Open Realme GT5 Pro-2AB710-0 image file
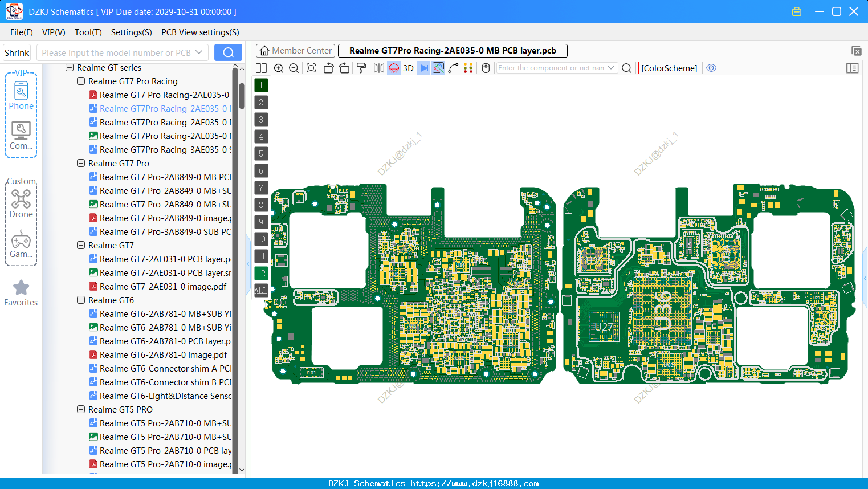 click(160, 464)
